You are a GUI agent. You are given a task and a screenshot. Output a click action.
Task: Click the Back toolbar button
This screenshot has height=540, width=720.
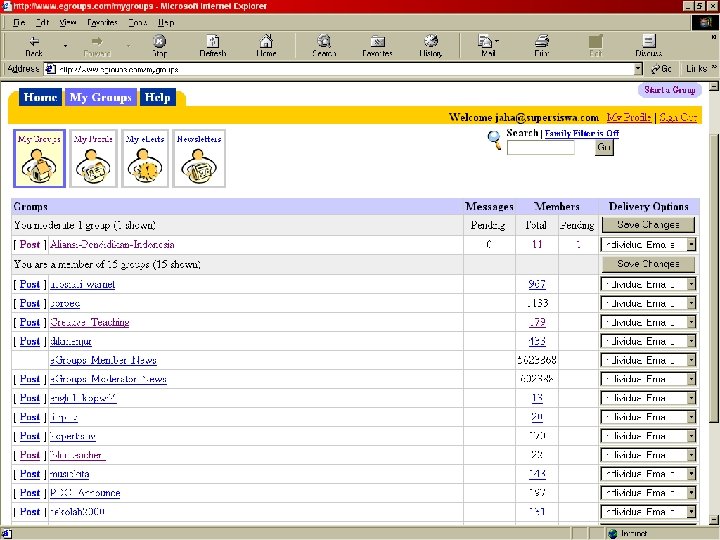34,46
